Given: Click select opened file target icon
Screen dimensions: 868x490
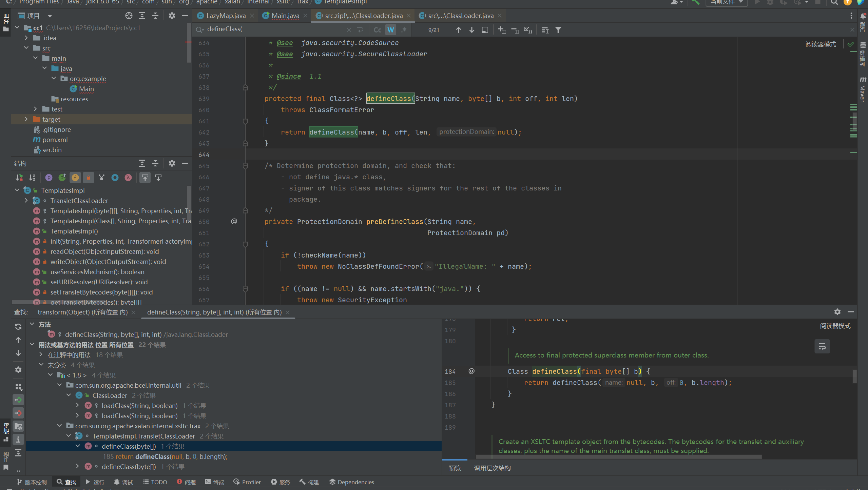Looking at the screenshot, I should click(x=129, y=16).
